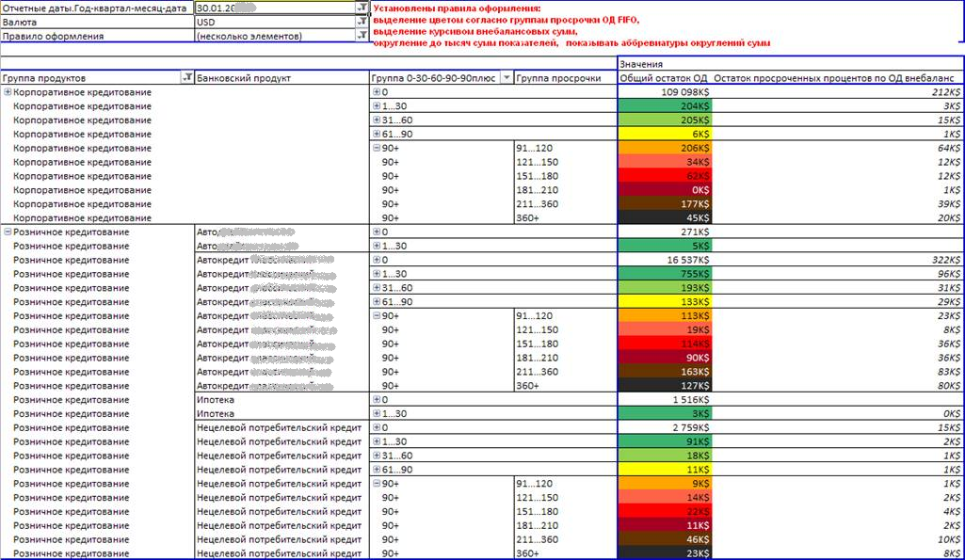Open Группа 0-30-60-90-90плюс dropdown arrow
This screenshot has width=965, height=560.
[x=507, y=77]
